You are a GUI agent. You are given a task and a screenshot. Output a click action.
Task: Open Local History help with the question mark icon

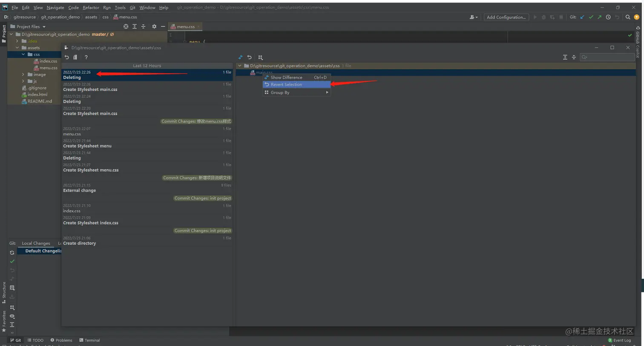click(86, 57)
